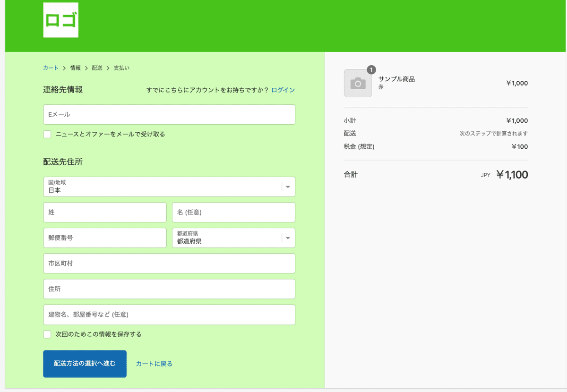Click the 税金 (想定) ¥100 value
This screenshot has width=567, height=392.
(x=520, y=146)
